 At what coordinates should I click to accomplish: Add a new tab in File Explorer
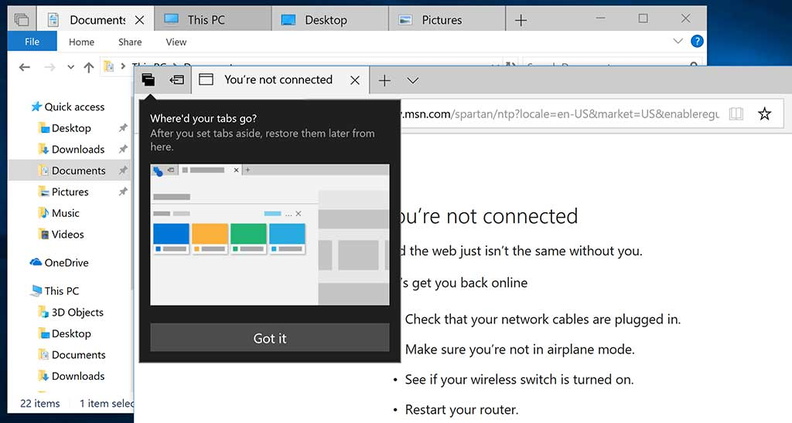[521, 20]
